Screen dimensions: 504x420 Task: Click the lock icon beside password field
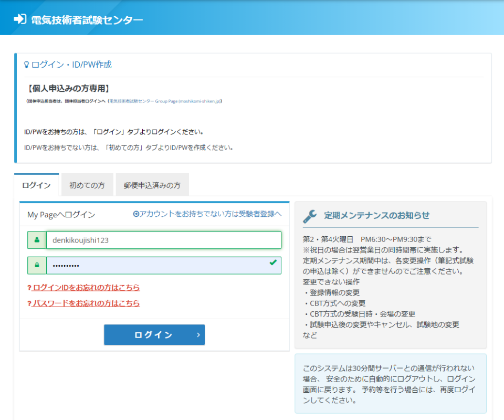tap(37, 266)
